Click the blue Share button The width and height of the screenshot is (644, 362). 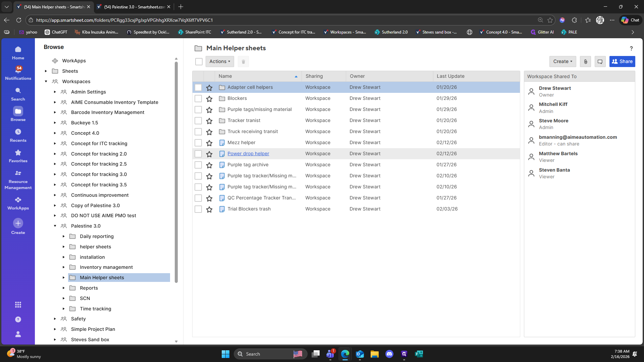pyautogui.click(x=622, y=61)
